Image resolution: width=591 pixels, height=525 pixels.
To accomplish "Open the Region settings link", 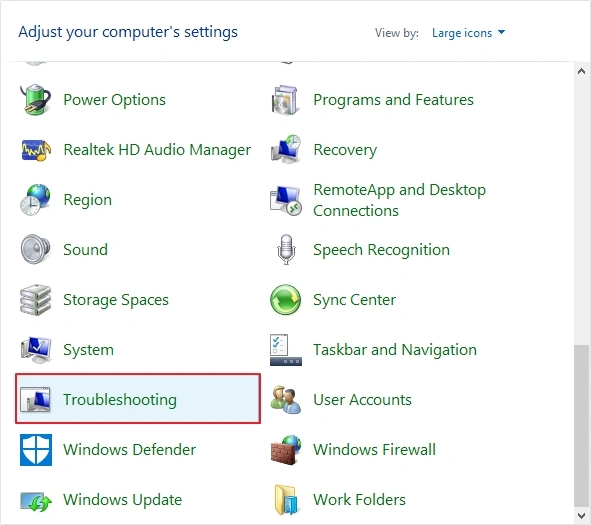I will tap(87, 200).
